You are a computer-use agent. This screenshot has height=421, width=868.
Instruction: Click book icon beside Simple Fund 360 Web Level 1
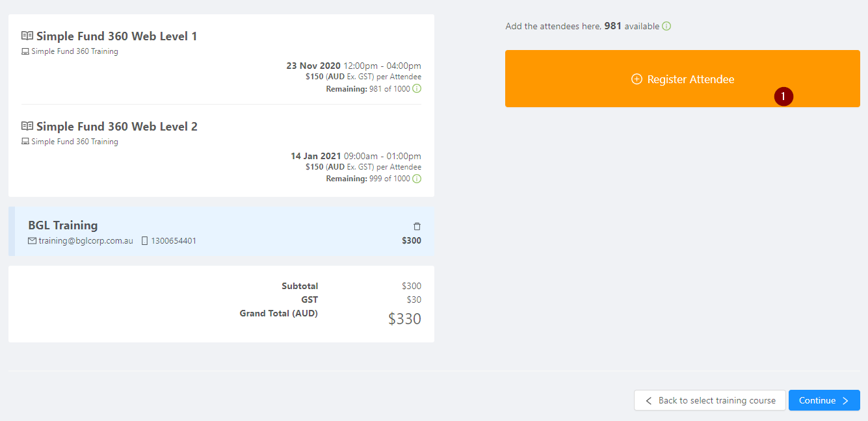[27, 36]
